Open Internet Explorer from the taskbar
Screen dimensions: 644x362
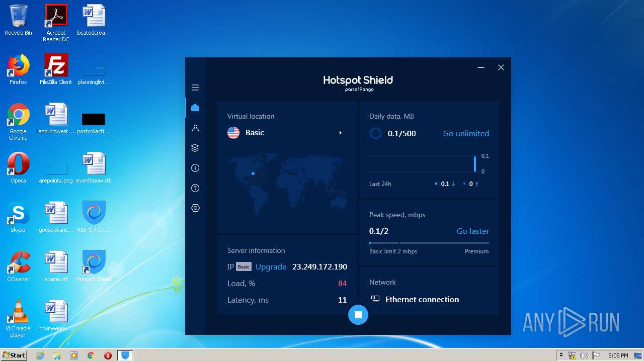(40, 355)
